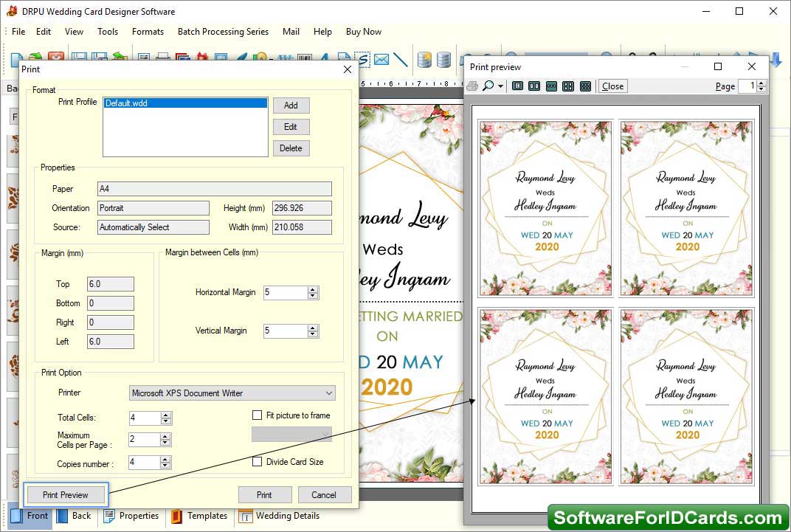Open the Buy Now menu

pyautogui.click(x=364, y=31)
